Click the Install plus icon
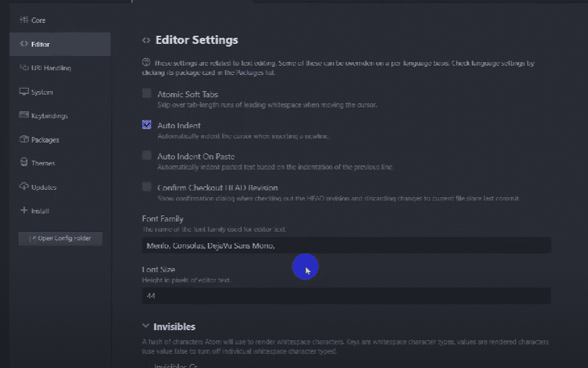Image resolution: width=588 pixels, height=368 pixels. (x=24, y=211)
